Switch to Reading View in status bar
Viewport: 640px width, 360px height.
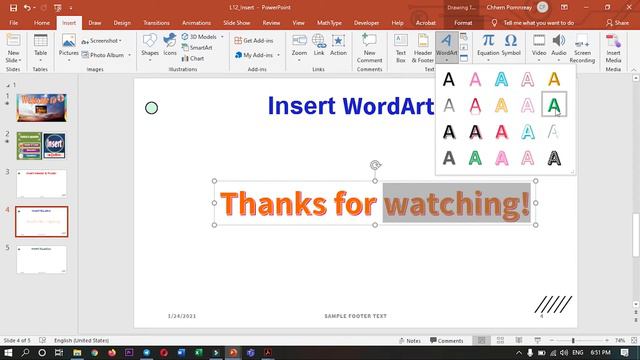pos(519,340)
